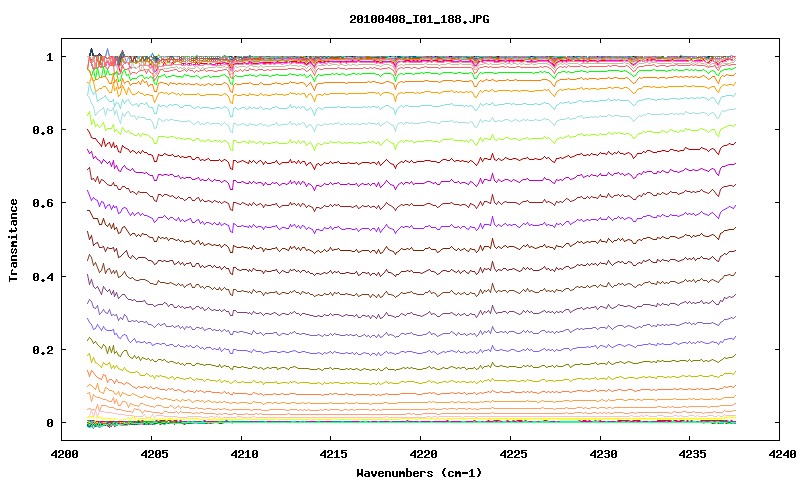
Task: Click the Transmittance y-axis label
Action: [x=14, y=240]
